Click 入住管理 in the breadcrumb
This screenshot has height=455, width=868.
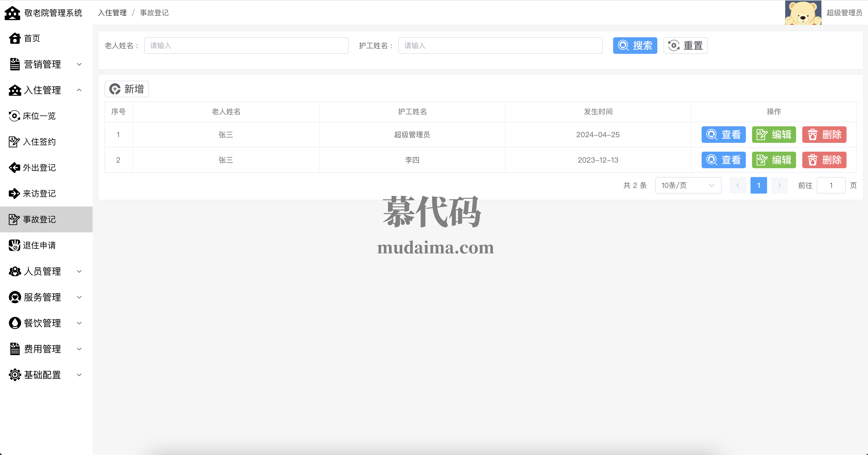pos(112,13)
